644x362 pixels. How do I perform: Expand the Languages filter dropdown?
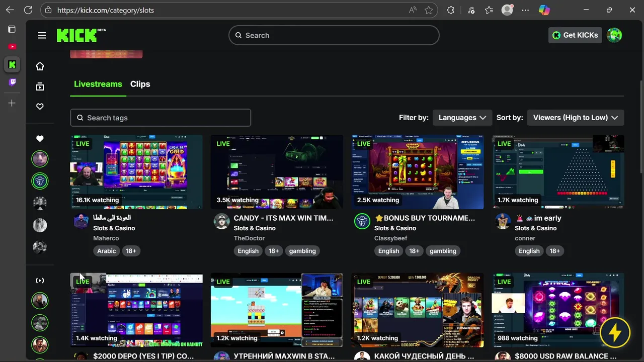462,118
